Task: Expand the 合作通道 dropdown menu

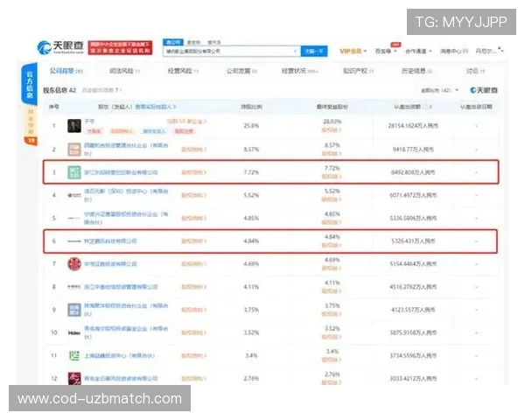Action: [x=418, y=51]
